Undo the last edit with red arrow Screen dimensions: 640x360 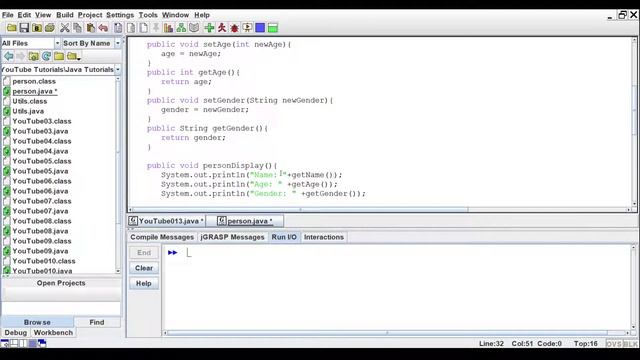pyautogui.click(x=103, y=28)
